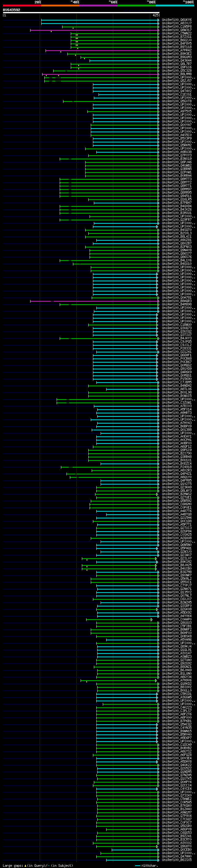Open hit UniRef100_Q8W317
The image size is (197, 868).
click(177, 30)
